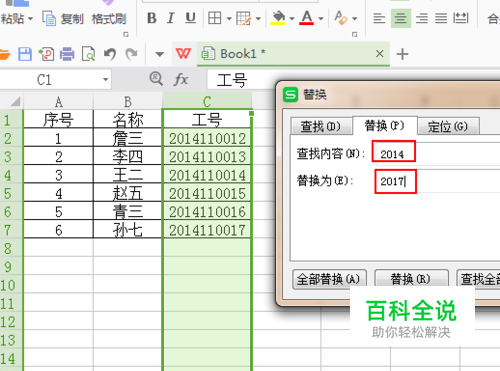Switch to 替换(P) tab
Viewport: 500px width, 371px height.
[x=384, y=126]
